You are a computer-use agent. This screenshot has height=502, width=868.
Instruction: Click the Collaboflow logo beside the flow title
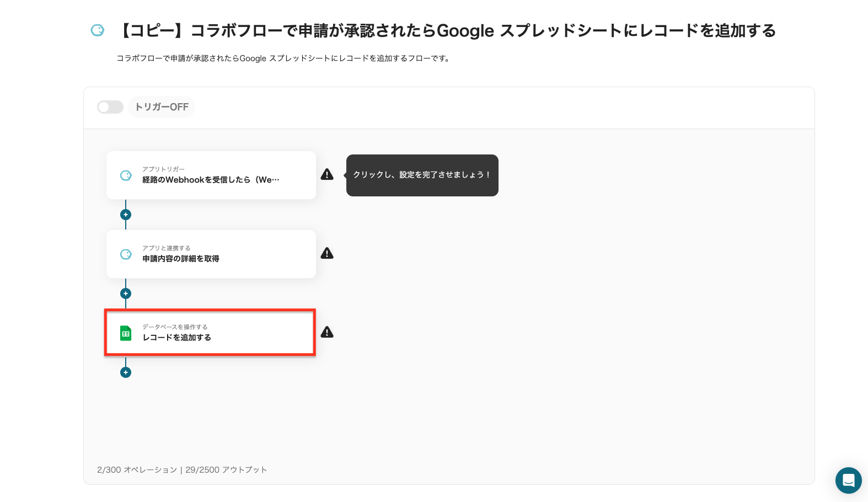[x=98, y=30]
